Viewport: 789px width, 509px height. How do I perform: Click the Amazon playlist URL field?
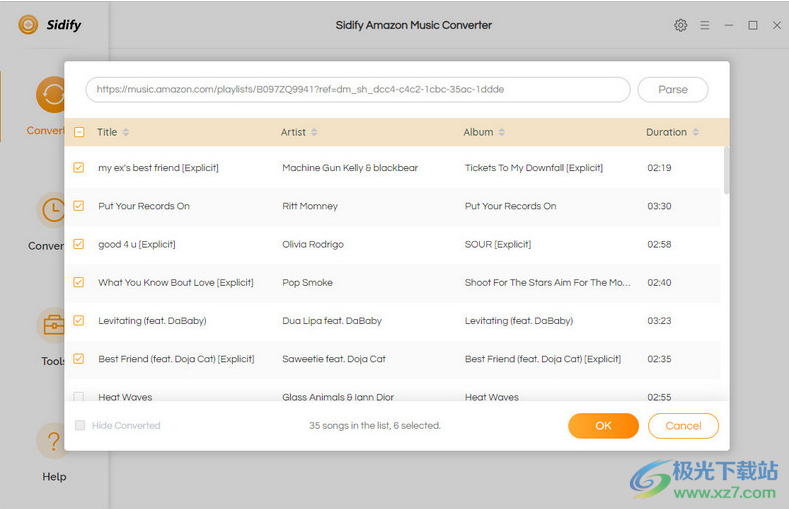(358, 90)
